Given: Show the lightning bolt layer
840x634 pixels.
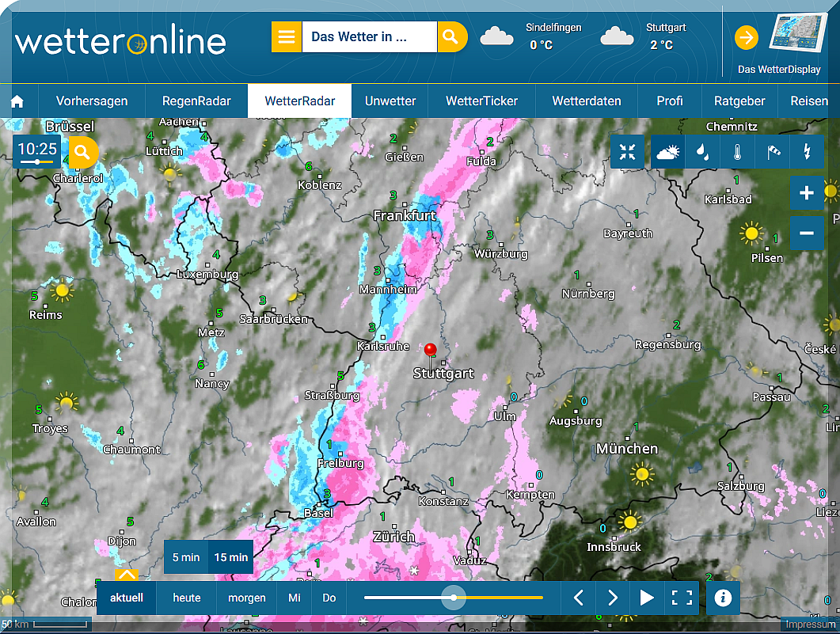Looking at the screenshot, I should (x=807, y=151).
